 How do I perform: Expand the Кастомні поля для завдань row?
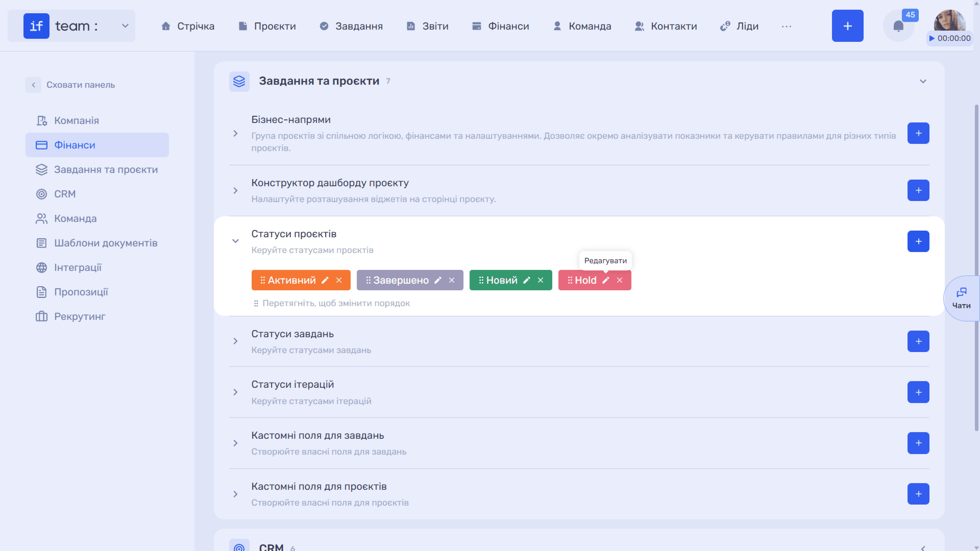(236, 443)
